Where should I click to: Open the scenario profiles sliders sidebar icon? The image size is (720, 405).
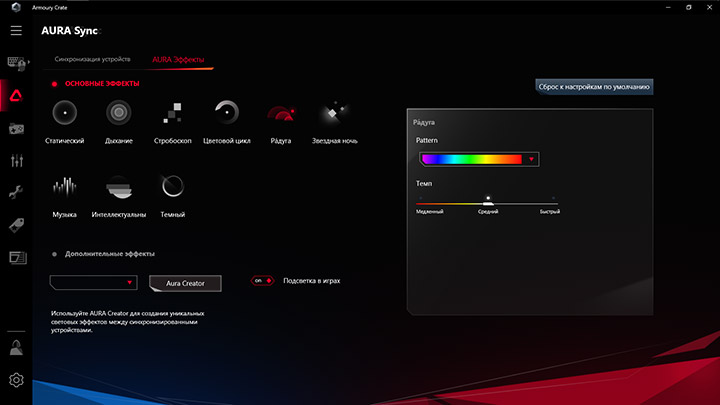(x=17, y=160)
